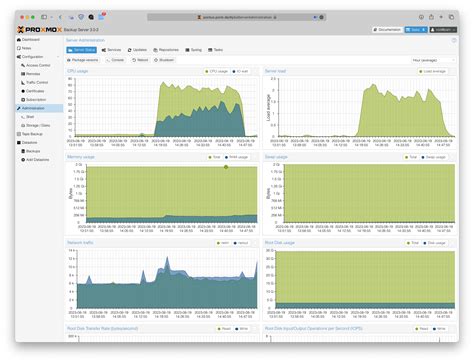Open the blue Tasks button in header
The width and height of the screenshot is (474, 362).
pyautogui.click(x=416, y=30)
